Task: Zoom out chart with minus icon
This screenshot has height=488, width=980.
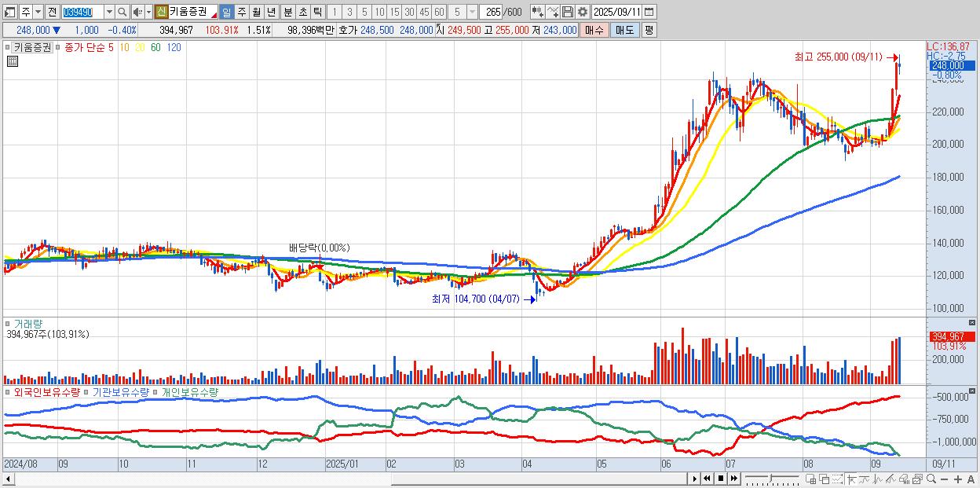Action: pos(945,479)
